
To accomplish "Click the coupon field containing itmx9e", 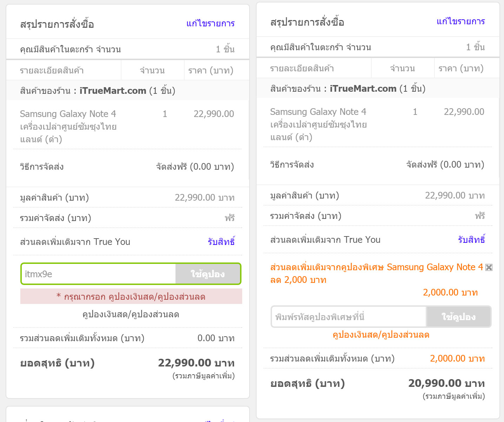I will coord(98,274).
